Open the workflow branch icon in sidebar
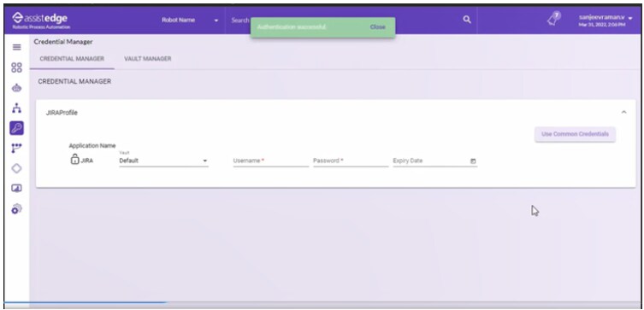Screen dimensions: 644x310 16,148
